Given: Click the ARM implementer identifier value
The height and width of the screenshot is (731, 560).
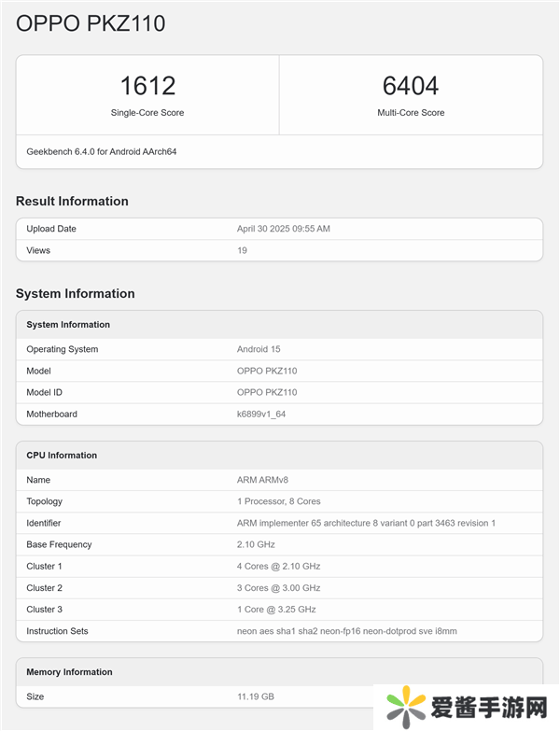Looking at the screenshot, I should [x=366, y=523].
